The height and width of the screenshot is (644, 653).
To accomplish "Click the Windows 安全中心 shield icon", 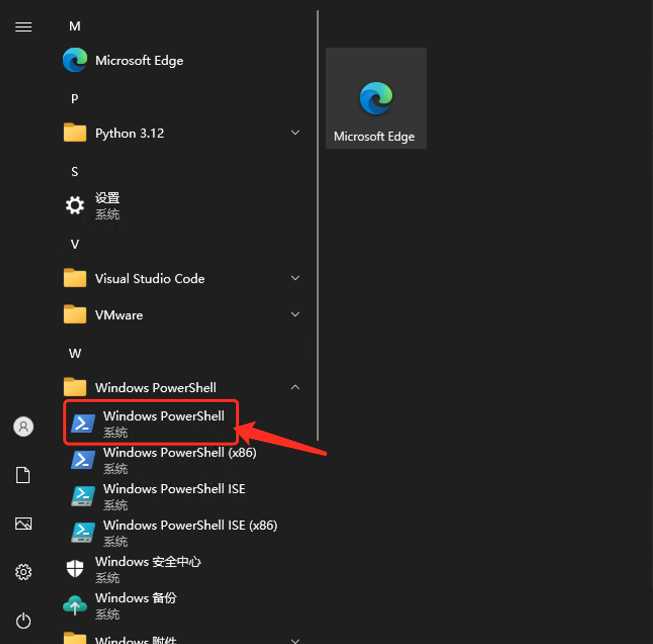I will coord(75,569).
